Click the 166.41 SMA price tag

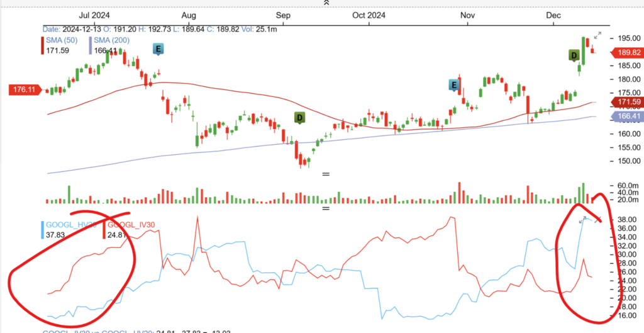(x=627, y=116)
